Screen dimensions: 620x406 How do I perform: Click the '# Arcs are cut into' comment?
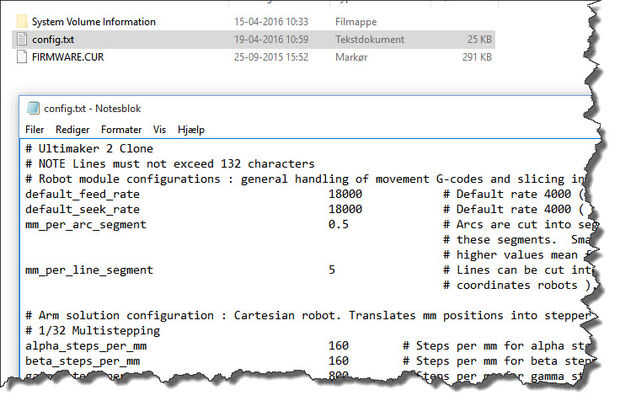[x=520, y=225]
